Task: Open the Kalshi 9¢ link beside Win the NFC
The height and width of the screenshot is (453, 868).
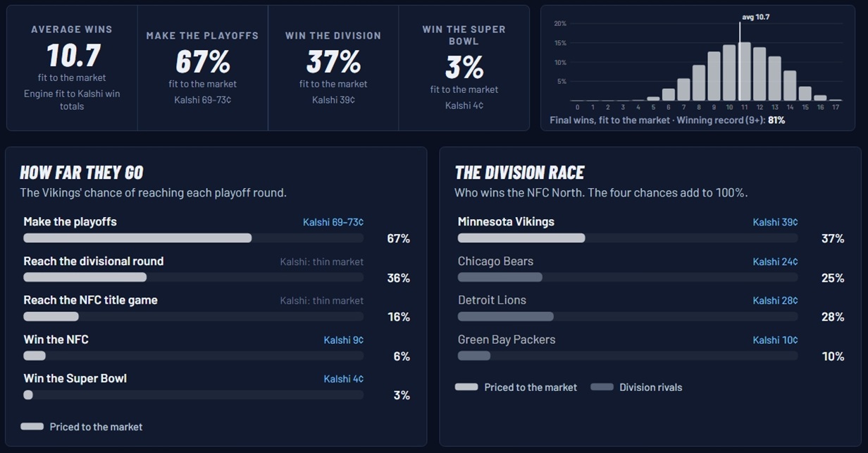Action: point(344,340)
